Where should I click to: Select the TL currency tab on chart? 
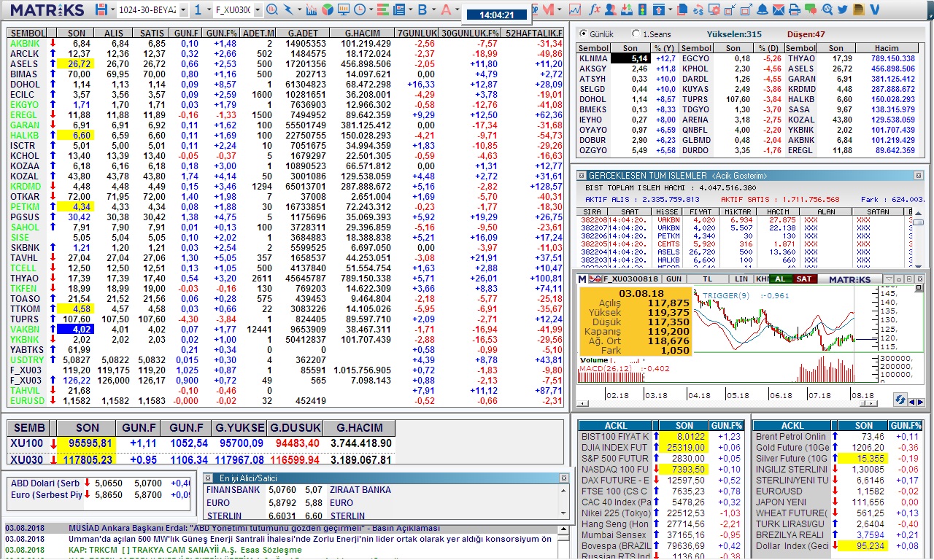pos(707,279)
